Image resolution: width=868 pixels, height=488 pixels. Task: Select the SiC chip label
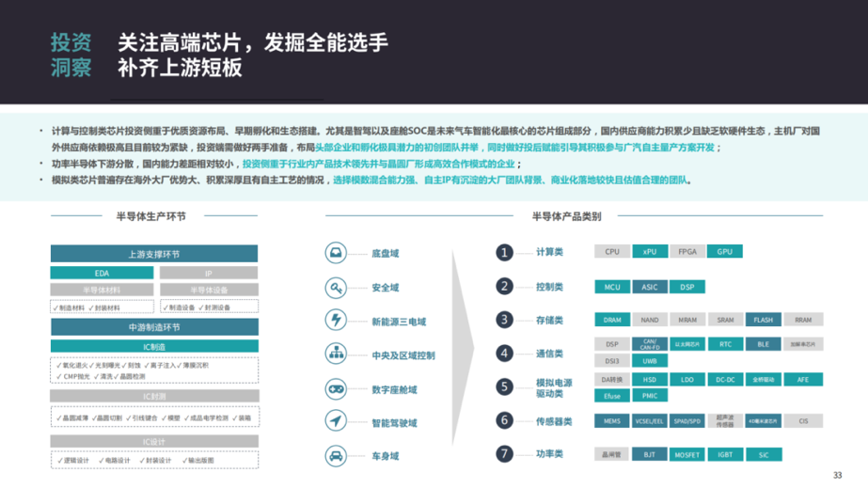764,455
